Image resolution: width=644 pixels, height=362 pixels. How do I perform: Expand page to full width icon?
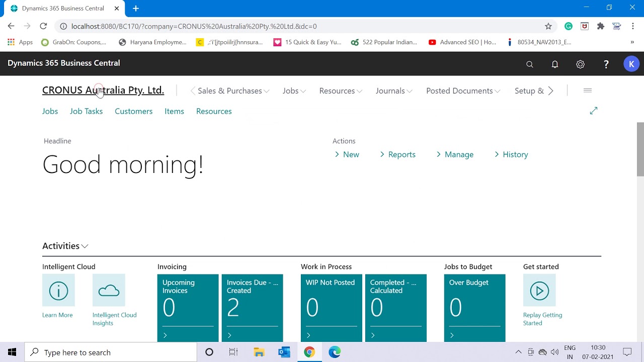(594, 111)
